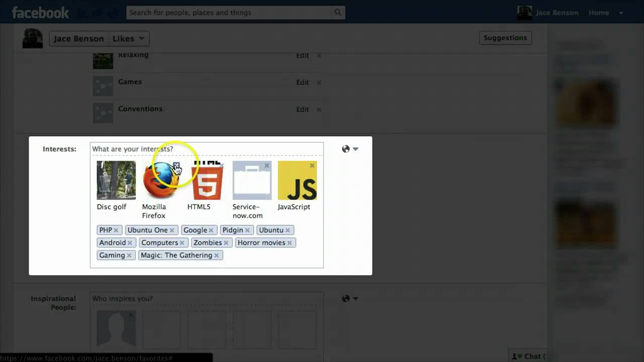Delete the Ubuntu tag
Screen dimensions: 644x362
[287, 230]
